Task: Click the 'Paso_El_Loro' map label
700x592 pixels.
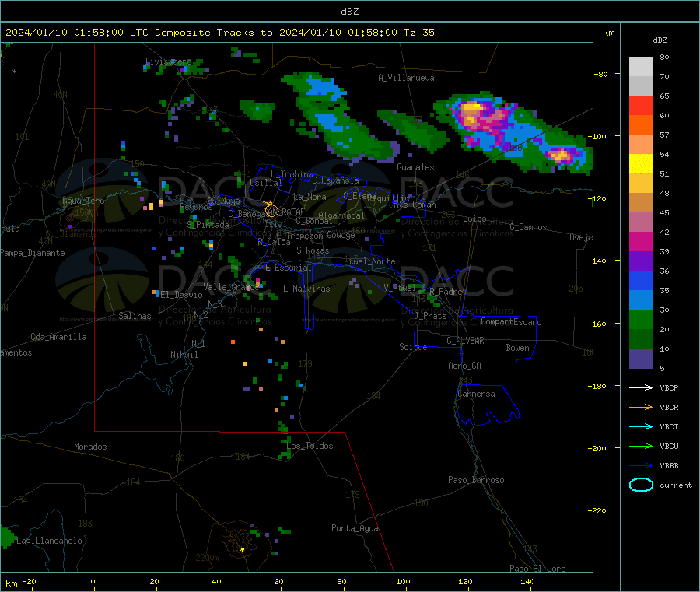Action: [538, 568]
